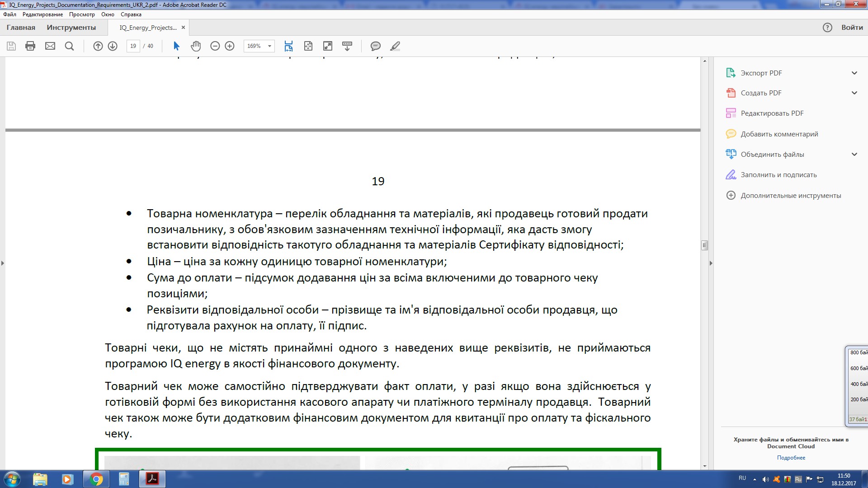Activate the Hand pan tool
The width and height of the screenshot is (868, 488).
pos(195,46)
